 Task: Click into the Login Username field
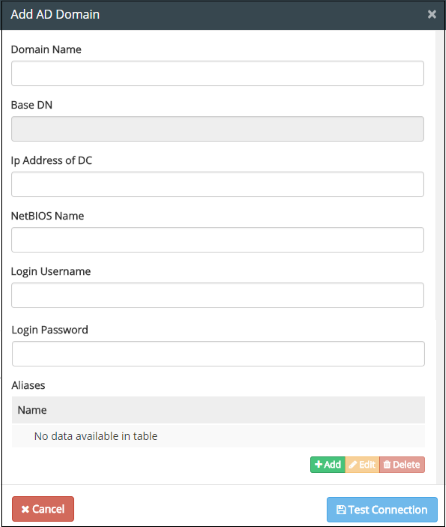coord(217,295)
